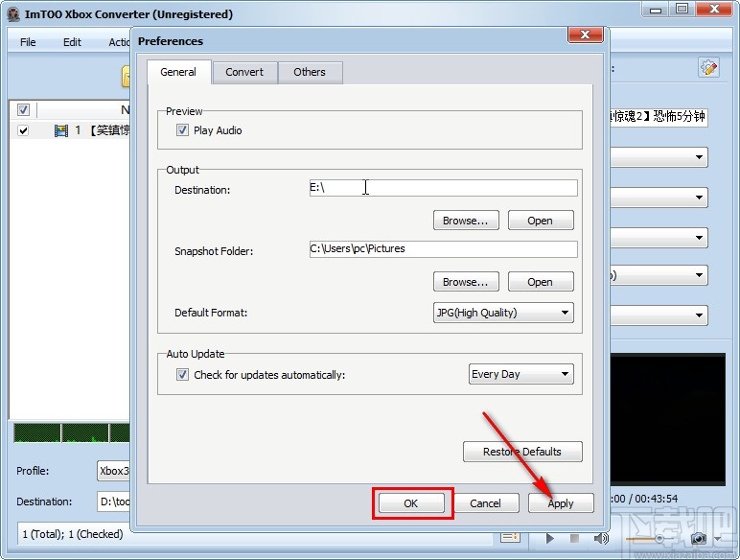Screen dimensions: 740x560
Task: Uncheck the checkbox for file row 1
Action: click(23, 130)
